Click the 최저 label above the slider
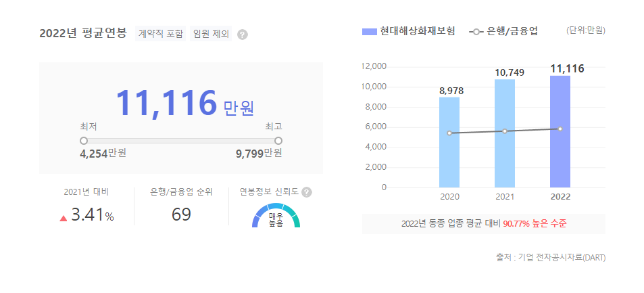Viewport: 644px width, 293px height. [89, 127]
